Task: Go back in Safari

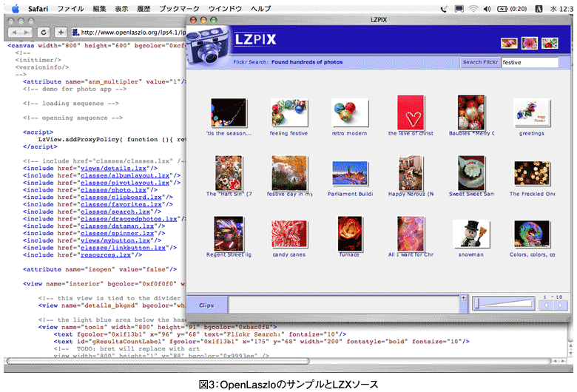Action: tap(14, 33)
